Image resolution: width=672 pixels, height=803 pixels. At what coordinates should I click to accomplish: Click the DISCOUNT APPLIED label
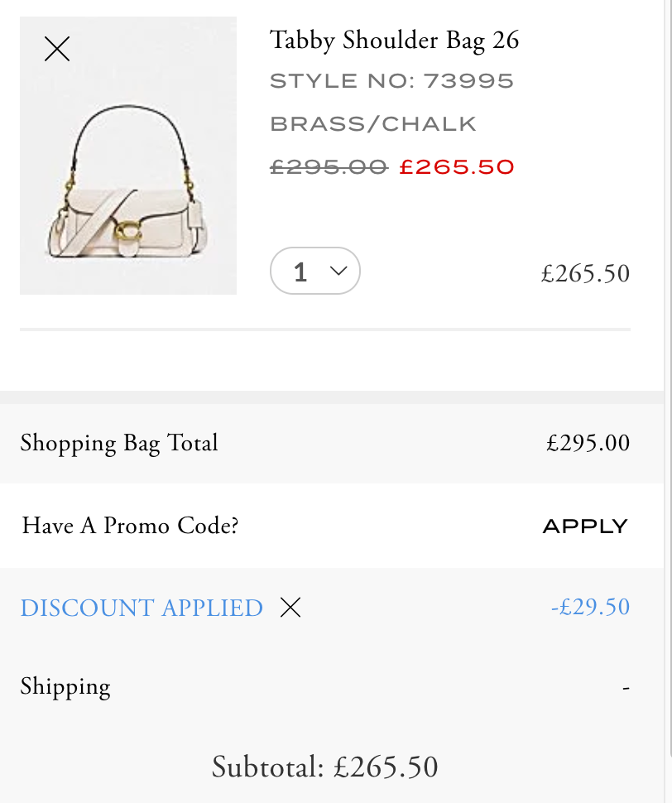pyautogui.click(x=142, y=608)
